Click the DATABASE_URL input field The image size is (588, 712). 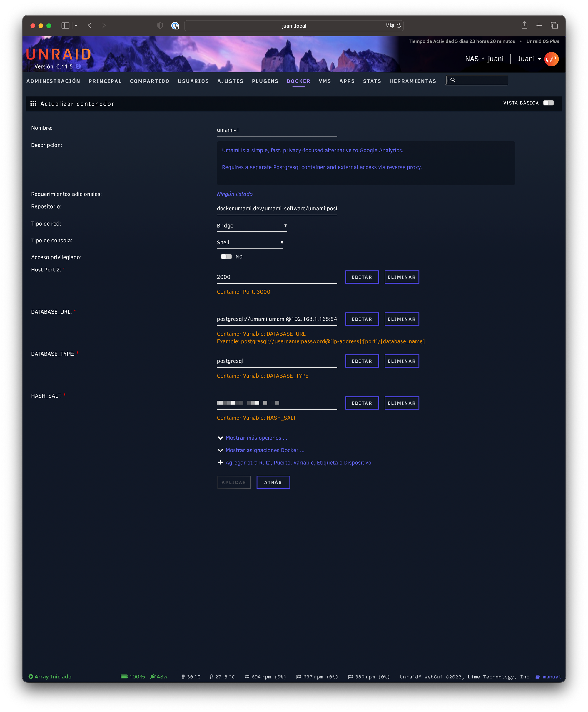click(x=277, y=319)
